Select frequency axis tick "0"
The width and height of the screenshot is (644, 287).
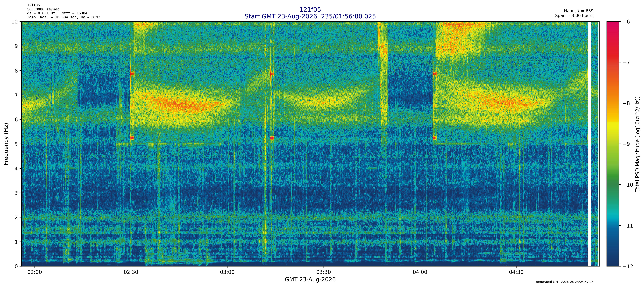16,267
